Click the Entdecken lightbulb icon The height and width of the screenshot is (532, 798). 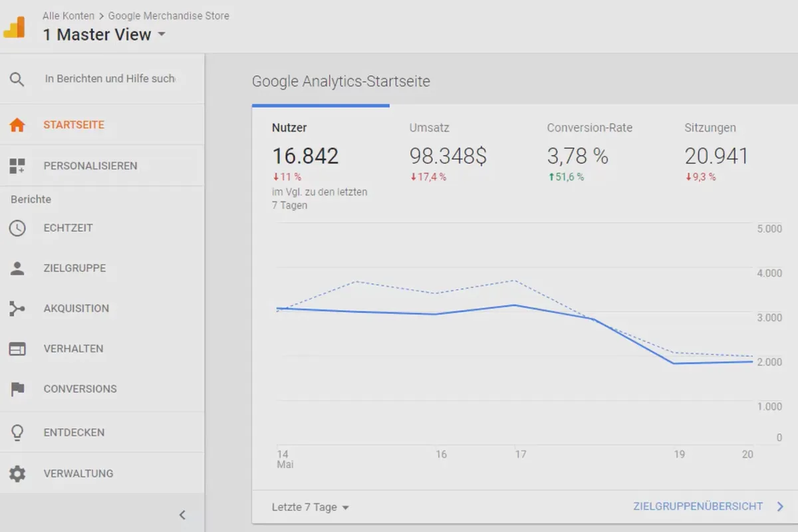pos(17,433)
